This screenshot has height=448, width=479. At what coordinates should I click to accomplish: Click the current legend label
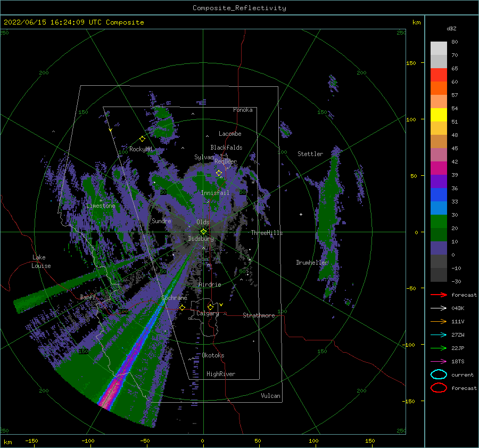pos(462,374)
